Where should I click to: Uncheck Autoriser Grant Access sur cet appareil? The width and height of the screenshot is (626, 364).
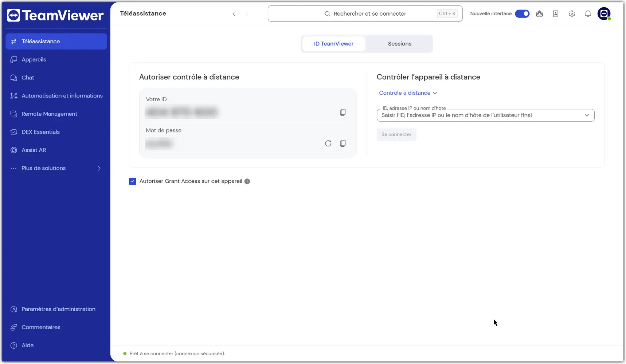pyautogui.click(x=133, y=181)
